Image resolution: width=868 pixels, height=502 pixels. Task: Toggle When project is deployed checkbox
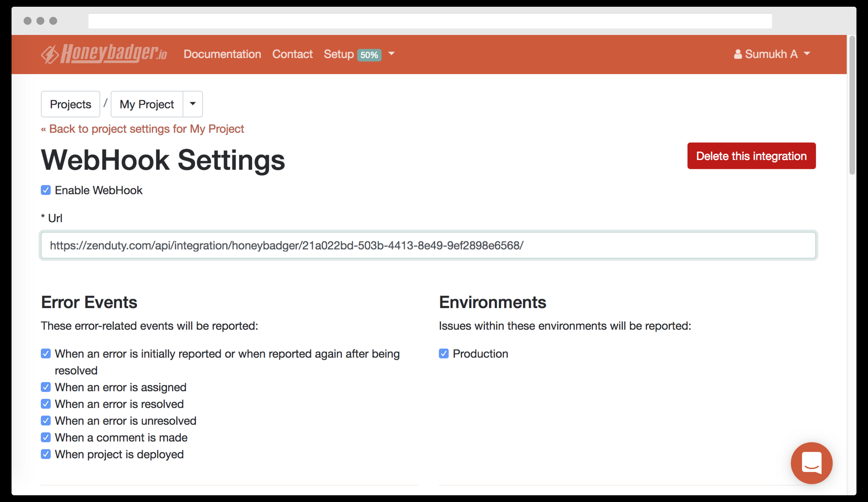tap(46, 454)
